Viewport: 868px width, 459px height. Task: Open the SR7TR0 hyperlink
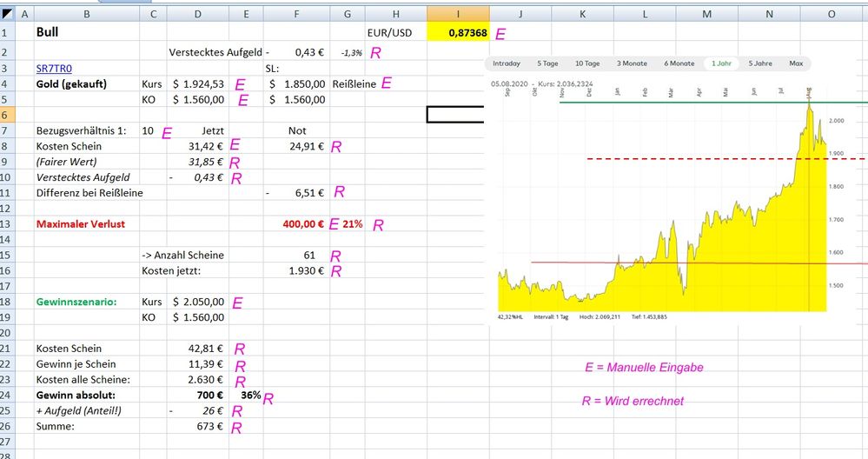tap(55, 67)
